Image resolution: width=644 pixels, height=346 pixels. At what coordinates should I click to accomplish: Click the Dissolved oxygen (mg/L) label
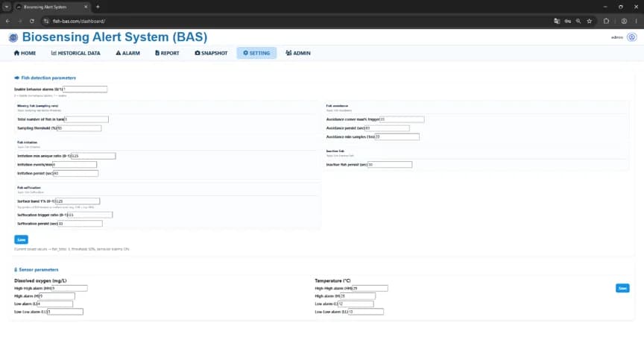(x=40, y=280)
